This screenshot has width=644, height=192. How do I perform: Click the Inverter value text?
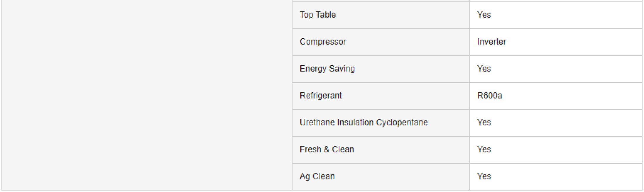491,42
